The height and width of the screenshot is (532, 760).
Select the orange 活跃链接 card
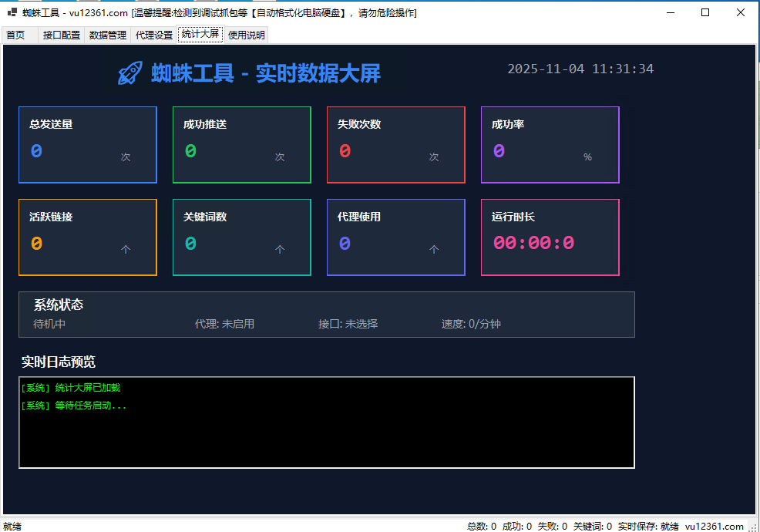pos(88,237)
